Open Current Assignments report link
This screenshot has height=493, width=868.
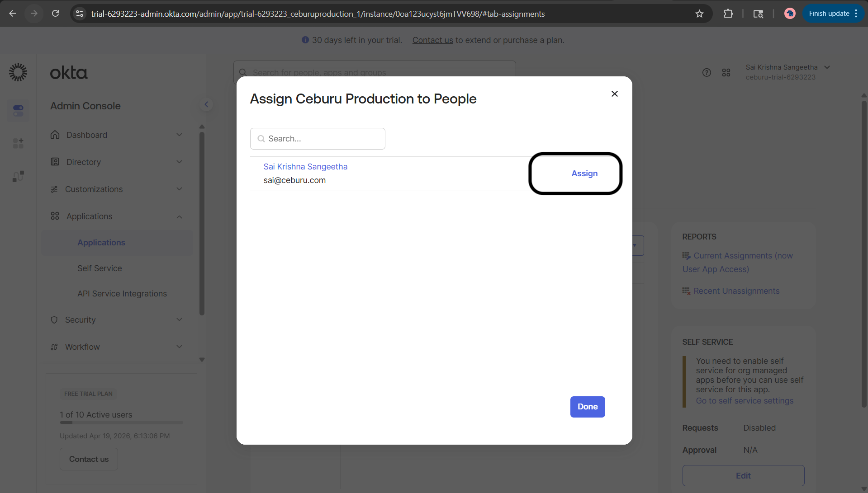click(x=738, y=262)
